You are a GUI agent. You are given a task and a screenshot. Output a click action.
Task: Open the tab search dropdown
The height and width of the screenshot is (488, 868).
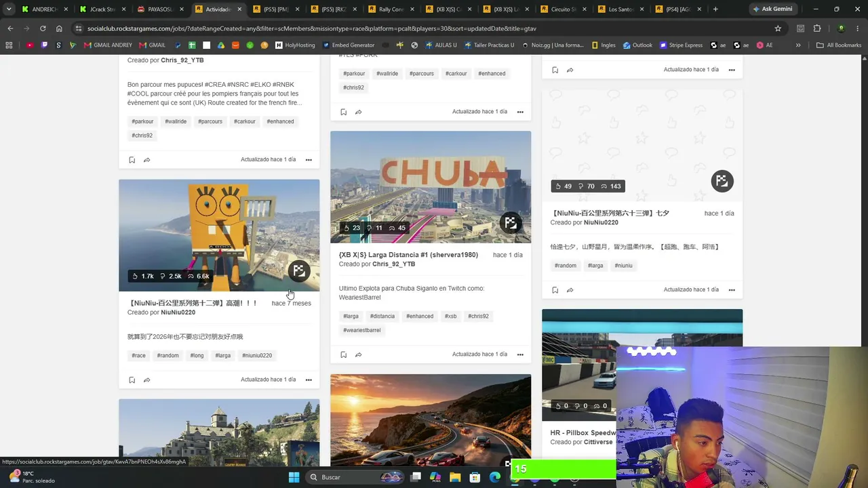pyautogui.click(x=9, y=9)
